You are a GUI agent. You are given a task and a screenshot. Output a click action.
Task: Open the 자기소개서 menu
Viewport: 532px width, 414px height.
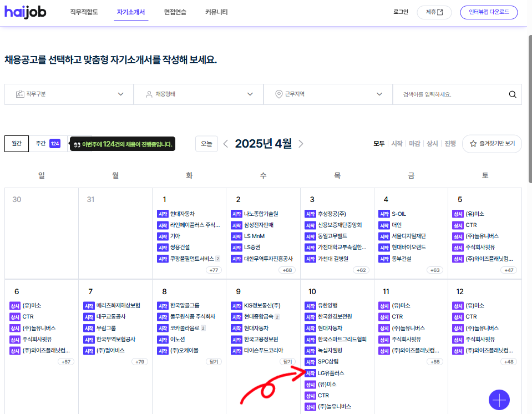[131, 12]
